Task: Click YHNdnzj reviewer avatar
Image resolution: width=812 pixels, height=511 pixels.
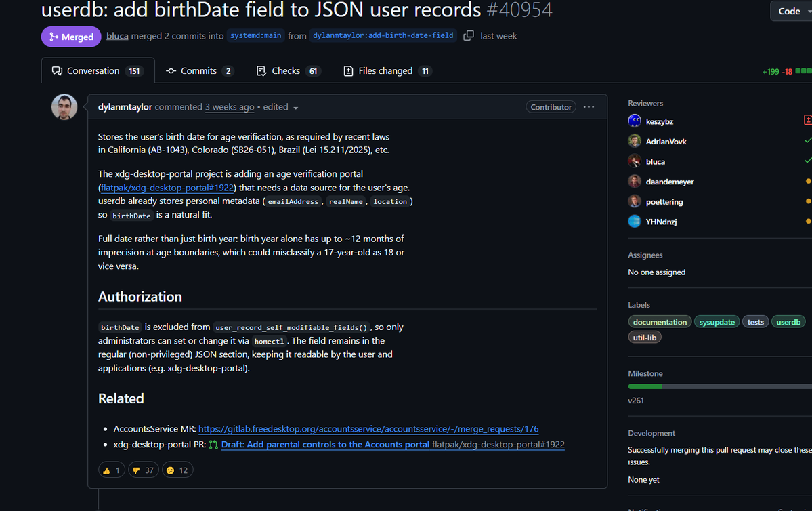Action: click(635, 222)
